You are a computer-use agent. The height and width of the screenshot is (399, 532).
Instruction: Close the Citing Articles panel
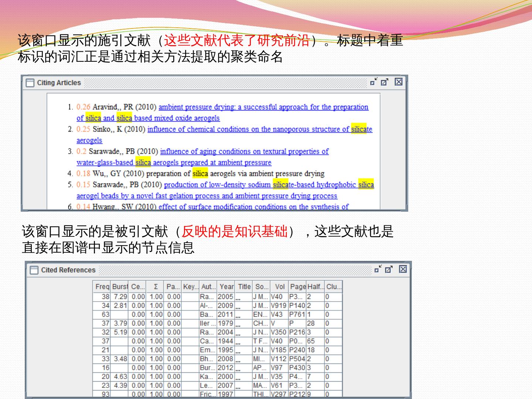point(398,82)
